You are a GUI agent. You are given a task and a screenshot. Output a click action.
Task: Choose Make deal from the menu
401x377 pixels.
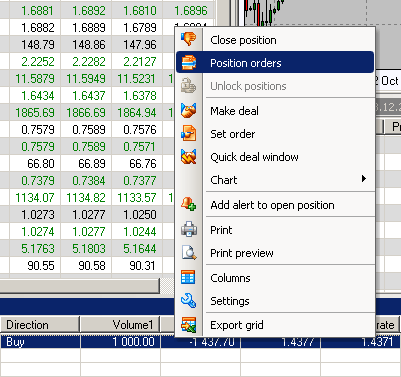(x=275, y=111)
